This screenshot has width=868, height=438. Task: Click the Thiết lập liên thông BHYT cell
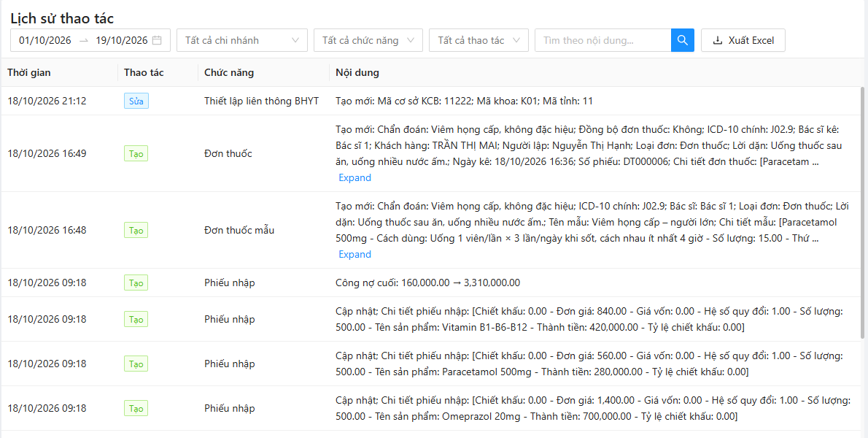(261, 101)
